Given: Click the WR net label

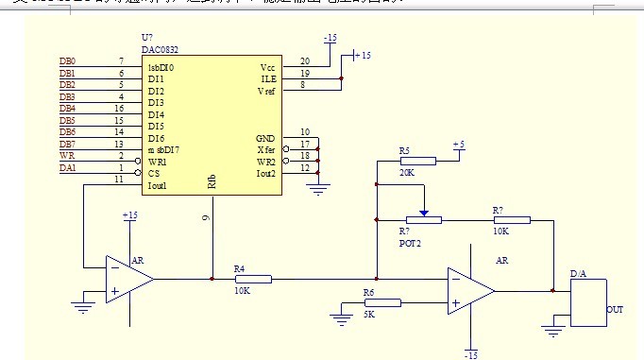Looking at the screenshot, I should tap(67, 156).
